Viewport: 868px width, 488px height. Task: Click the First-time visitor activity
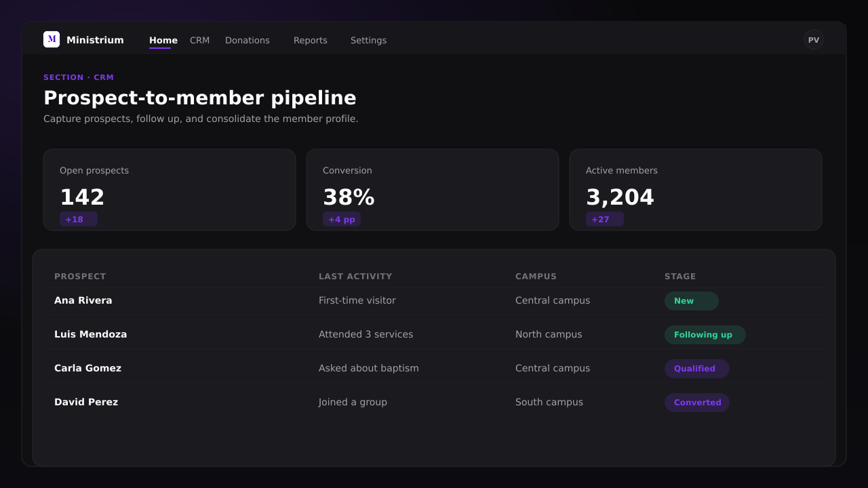point(357,300)
